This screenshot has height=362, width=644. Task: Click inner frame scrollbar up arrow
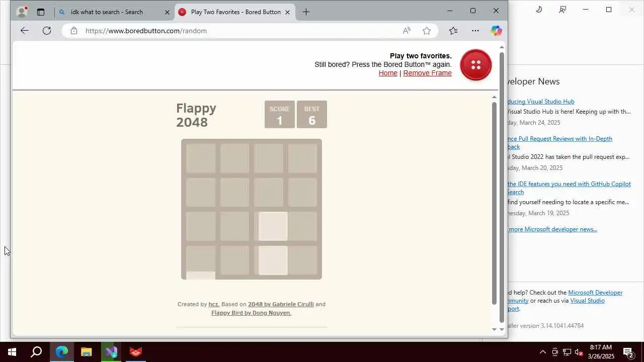[x=494, y=97]
